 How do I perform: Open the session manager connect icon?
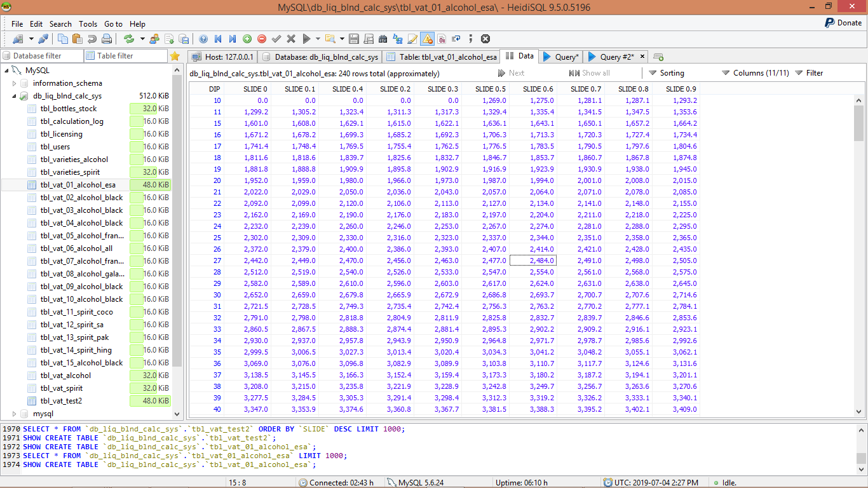[18, 39]
